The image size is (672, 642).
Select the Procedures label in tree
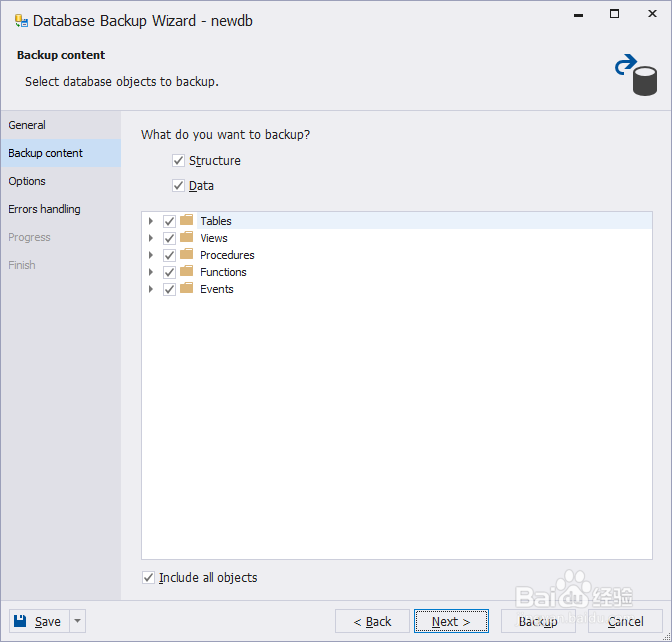[227, 255]
